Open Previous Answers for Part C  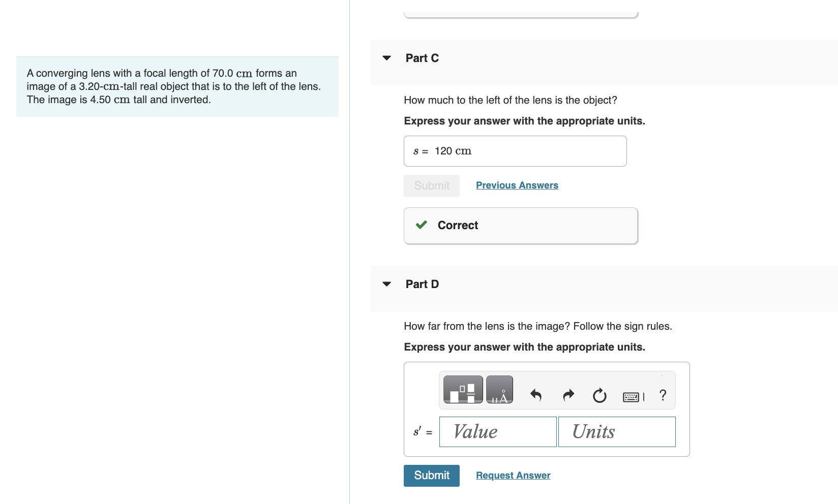click(x=517, y=185)
